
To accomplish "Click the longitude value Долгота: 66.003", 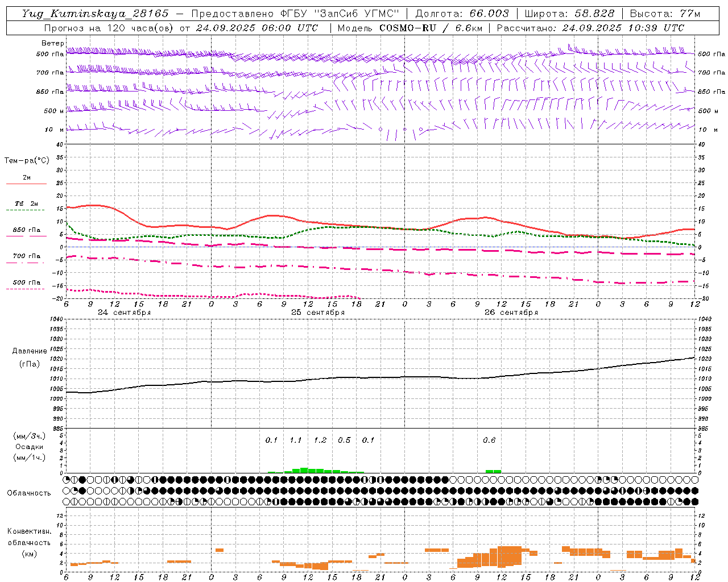I will click(x=462, y=14).
